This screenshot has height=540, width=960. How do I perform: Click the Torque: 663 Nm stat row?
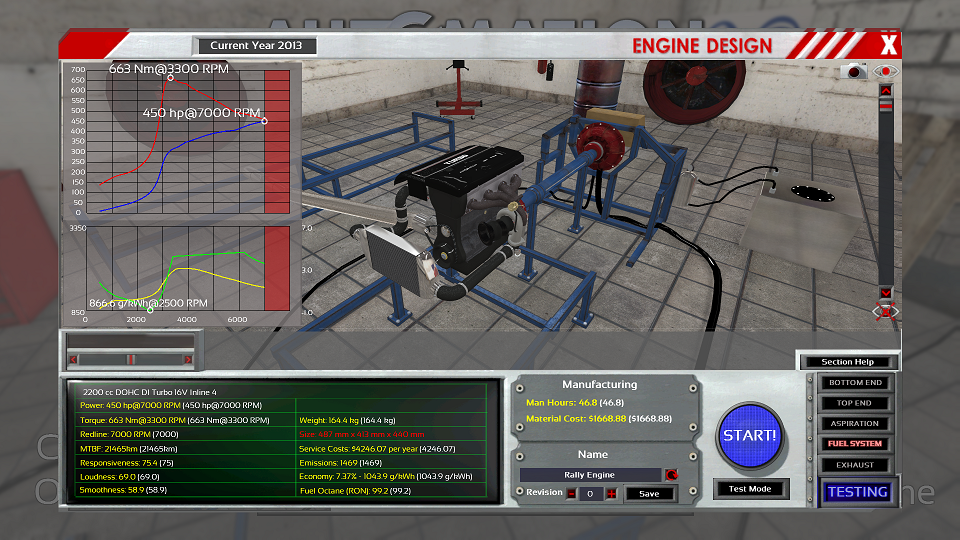(174, 420)
